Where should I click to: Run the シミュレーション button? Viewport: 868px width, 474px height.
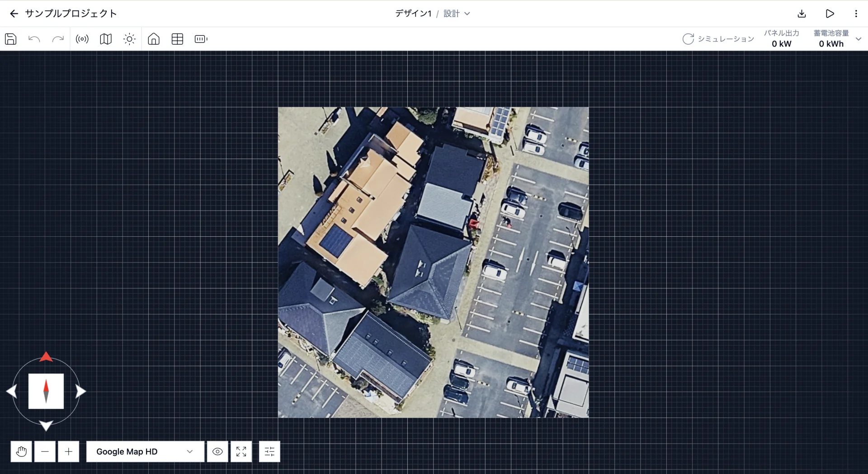(718, 39)
